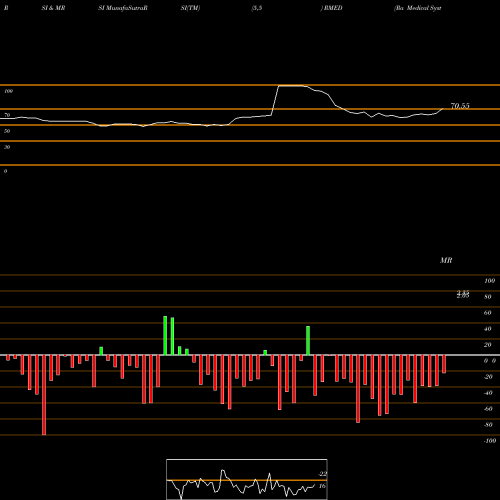Click the overlapping 2.95 value near MR axis
Screen dimensions: 500x500
463,294
